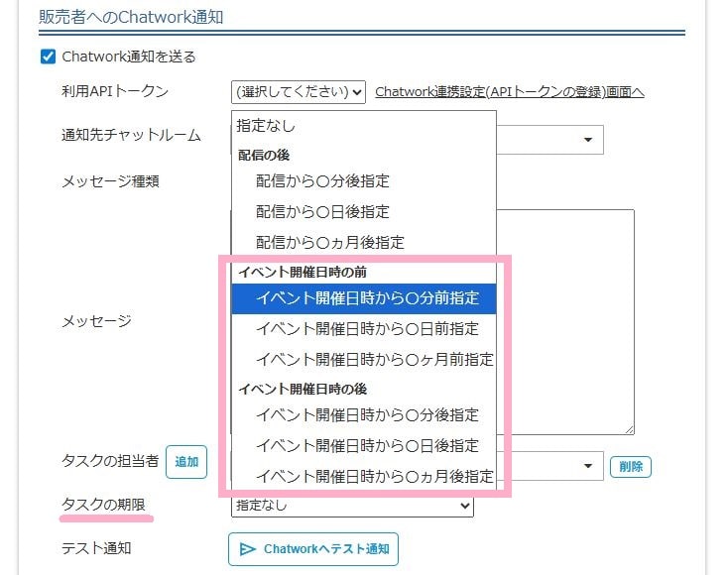
Task: Open the 利用APIトークン dropdown
Action: click(x=299, y=92)
